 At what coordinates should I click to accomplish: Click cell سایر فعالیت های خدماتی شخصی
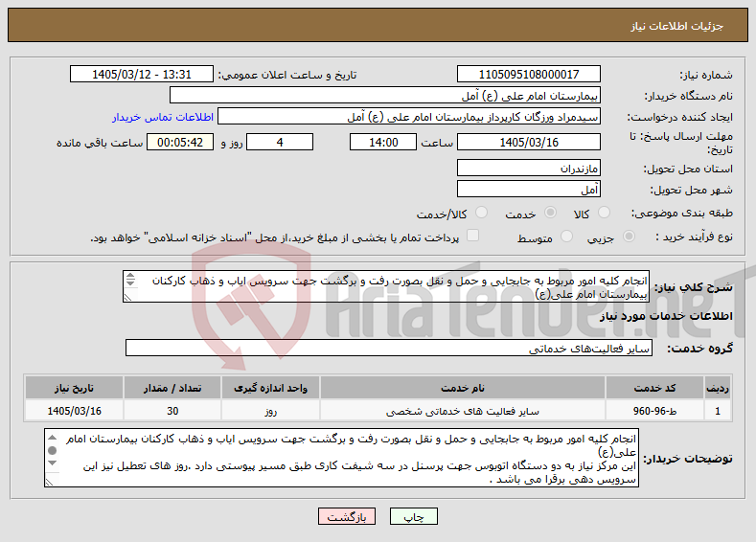[x=463, y=411]
